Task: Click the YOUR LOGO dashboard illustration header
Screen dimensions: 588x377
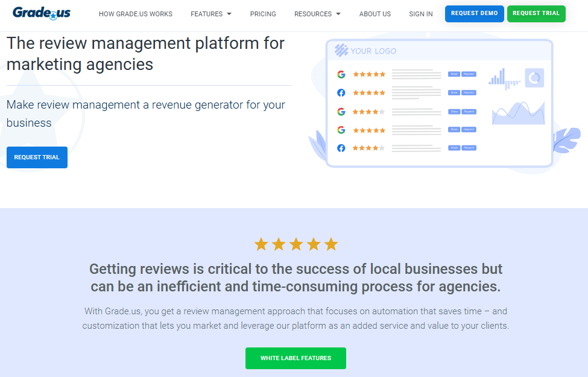Action: pos(439,51)
